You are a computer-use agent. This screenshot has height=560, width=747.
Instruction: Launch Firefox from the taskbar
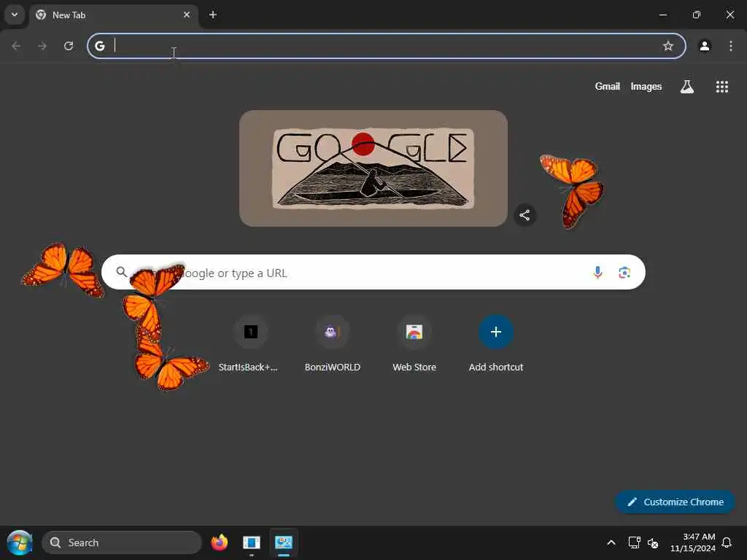tap(219, 542)
